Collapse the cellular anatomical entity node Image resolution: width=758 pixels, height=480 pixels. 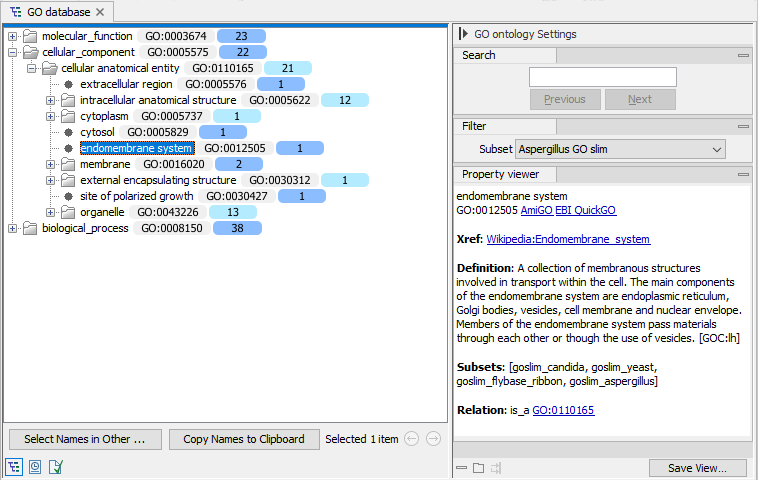tap(32, 69)
